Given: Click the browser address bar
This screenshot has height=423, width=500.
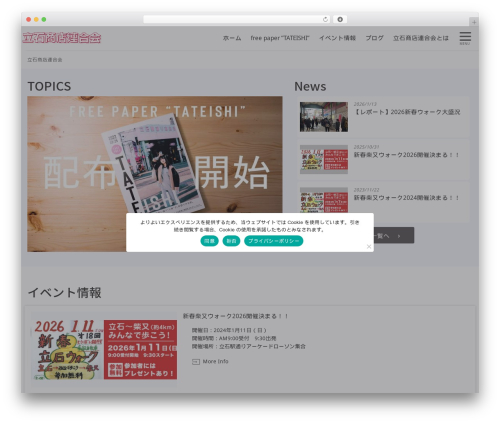Looking at the screenshot, I should pos(236,19).
